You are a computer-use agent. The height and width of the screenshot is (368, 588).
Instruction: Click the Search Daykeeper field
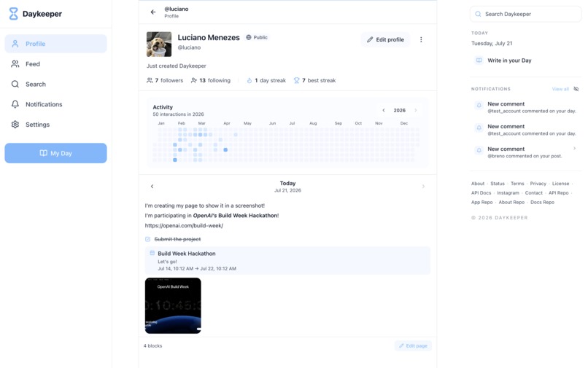[525, 14]
